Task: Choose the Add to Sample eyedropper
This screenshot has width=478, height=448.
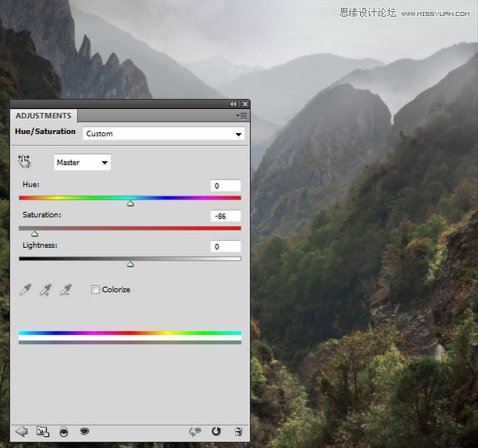Action: point(45,289)
